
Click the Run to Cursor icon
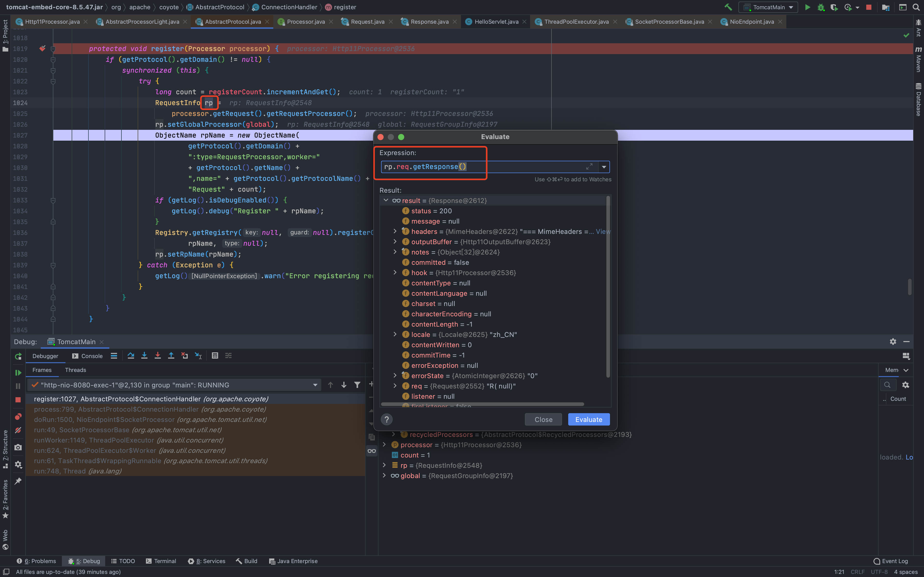[198, 356]
